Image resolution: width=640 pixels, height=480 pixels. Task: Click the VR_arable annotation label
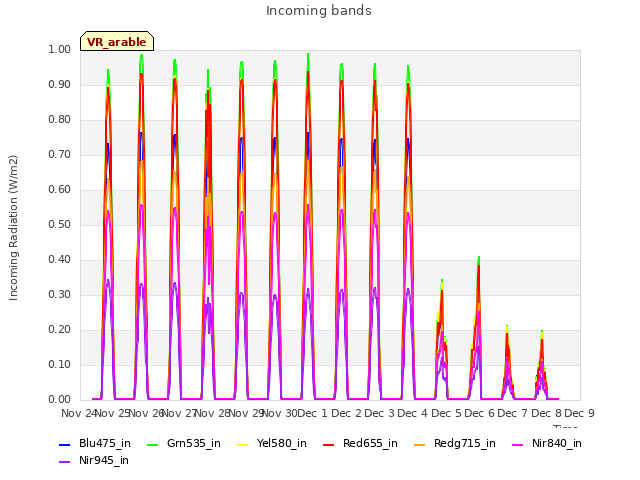117,41
